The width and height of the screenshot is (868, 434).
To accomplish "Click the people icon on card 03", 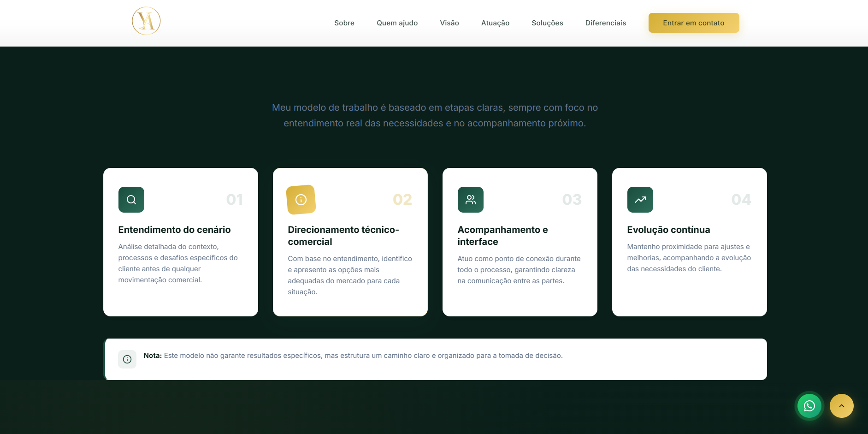I will pos(471,200).
